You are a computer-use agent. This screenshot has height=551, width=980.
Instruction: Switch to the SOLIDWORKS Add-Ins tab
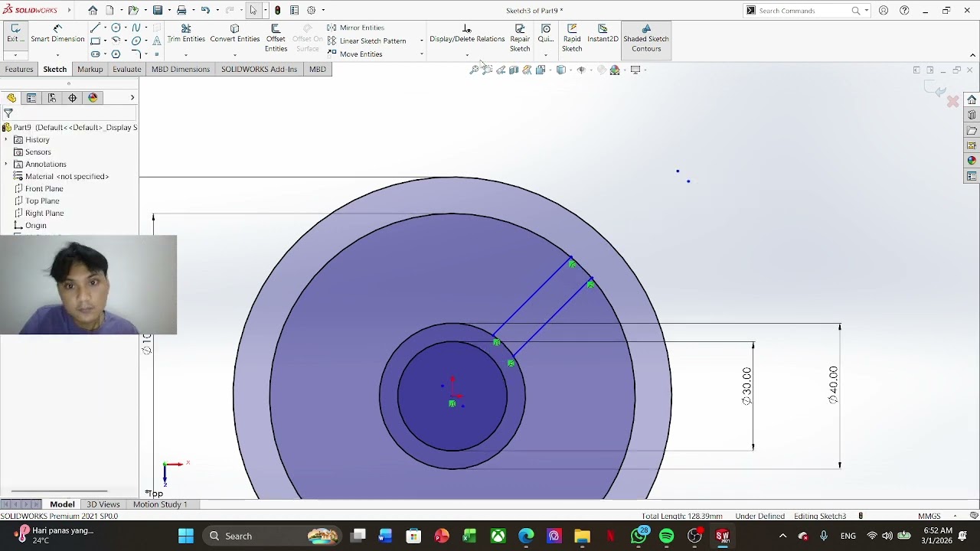coord(259,70)
